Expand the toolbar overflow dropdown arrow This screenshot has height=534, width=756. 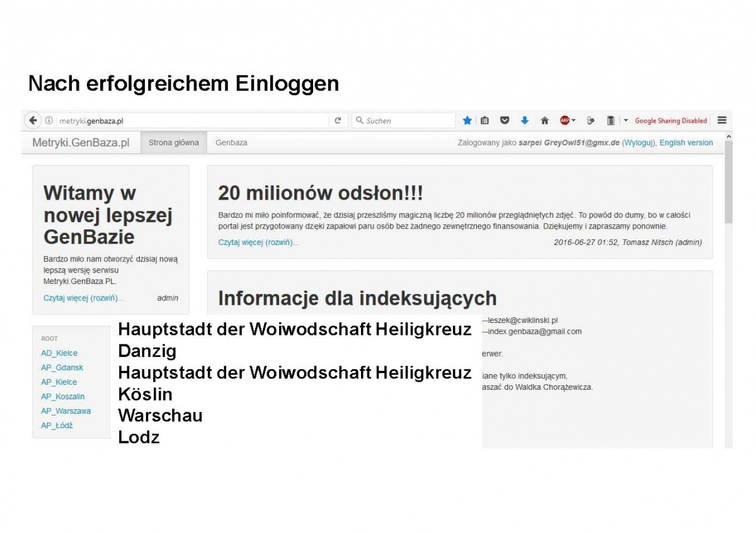[626, 121]
